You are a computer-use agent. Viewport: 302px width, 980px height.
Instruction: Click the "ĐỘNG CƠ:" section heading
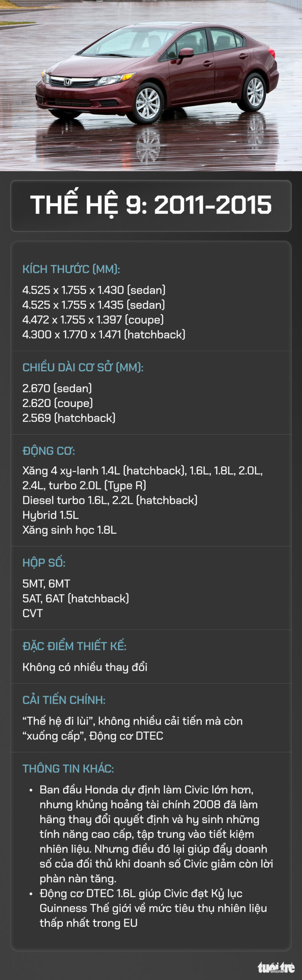(x=49, y=451)
